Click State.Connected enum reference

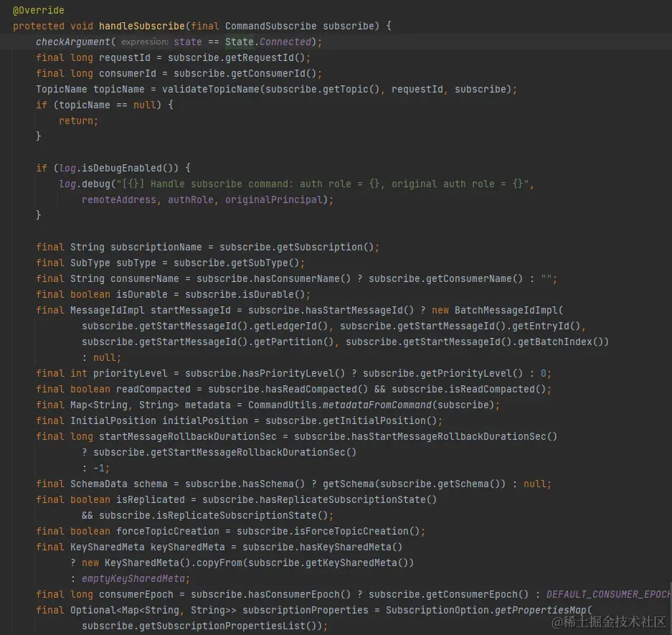(x=268, y=42)
